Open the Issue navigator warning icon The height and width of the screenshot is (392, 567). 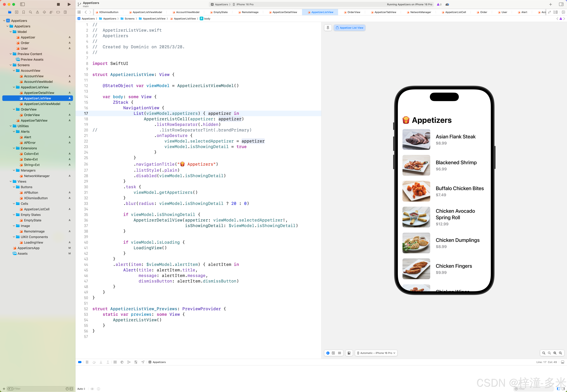tap(37, 12)
